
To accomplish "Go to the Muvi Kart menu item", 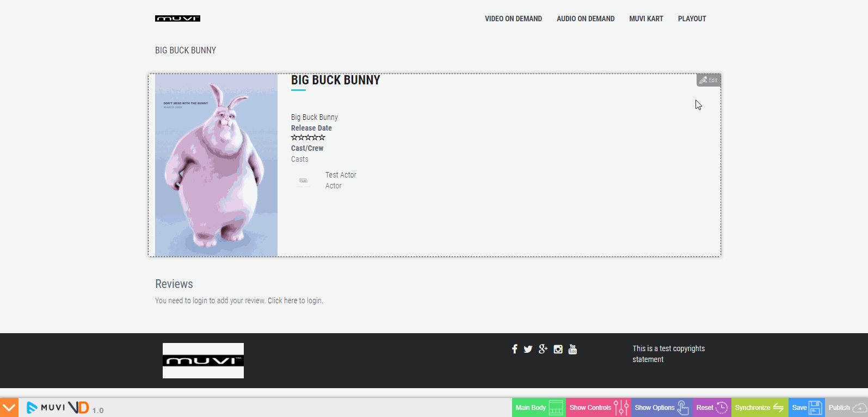I will coord(646,19).
